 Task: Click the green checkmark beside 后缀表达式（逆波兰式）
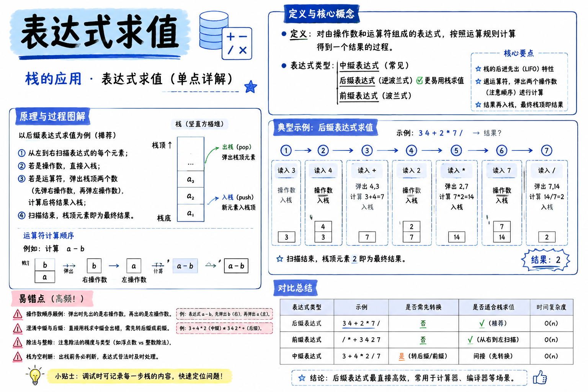click(x=420, y=80)
